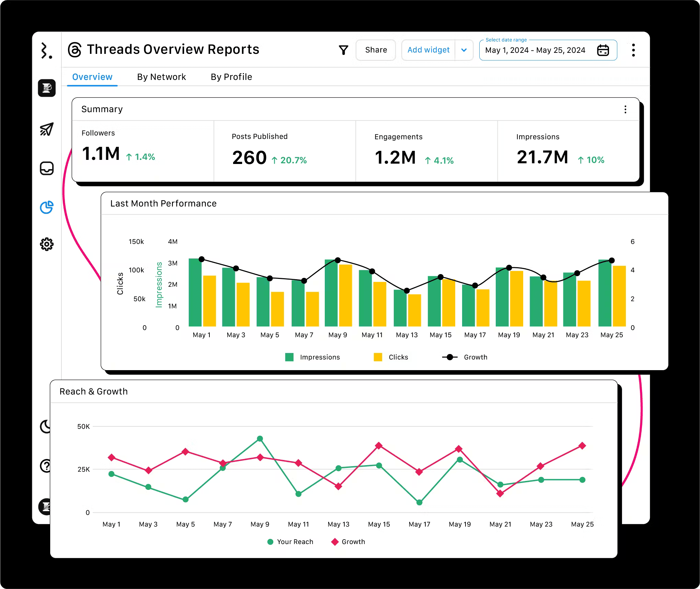
Task: Open Summary widget three-dot menu
Action: coord(625,109)
